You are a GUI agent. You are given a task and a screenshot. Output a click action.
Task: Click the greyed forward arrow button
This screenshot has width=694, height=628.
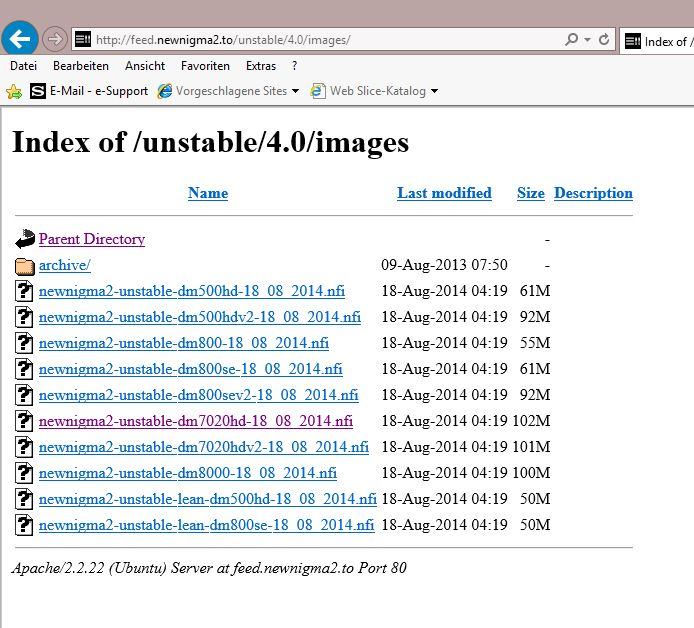[54, 39]
